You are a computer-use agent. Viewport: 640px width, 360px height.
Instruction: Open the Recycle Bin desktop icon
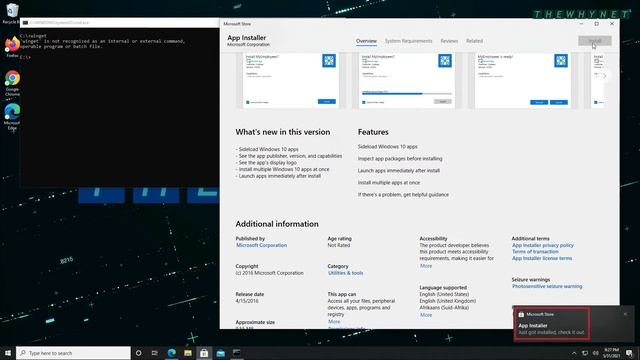(12, 12)
